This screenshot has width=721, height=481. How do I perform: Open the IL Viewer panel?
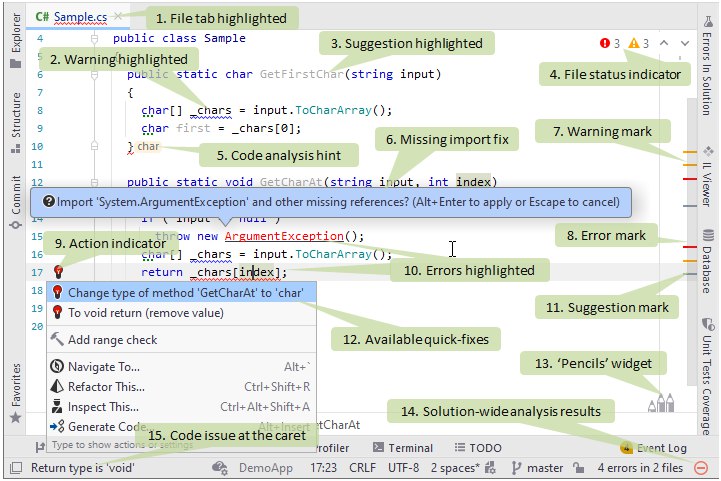coord(707,177)
